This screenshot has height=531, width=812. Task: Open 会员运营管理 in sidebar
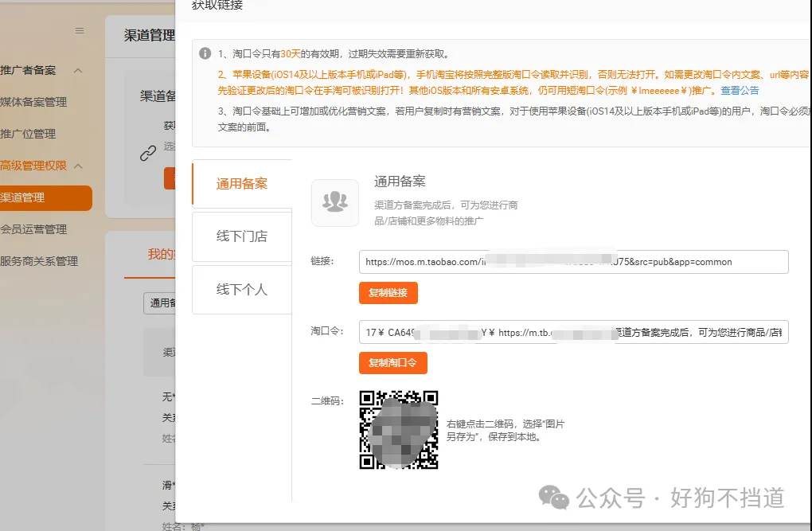tap(33, 229)
